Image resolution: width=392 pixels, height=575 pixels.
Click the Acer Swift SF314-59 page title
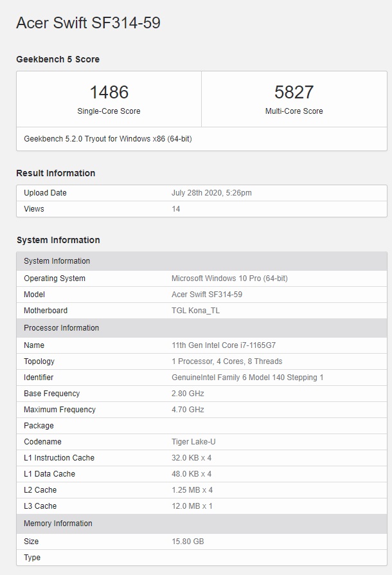pyautogui.click(x=88, y=23)
